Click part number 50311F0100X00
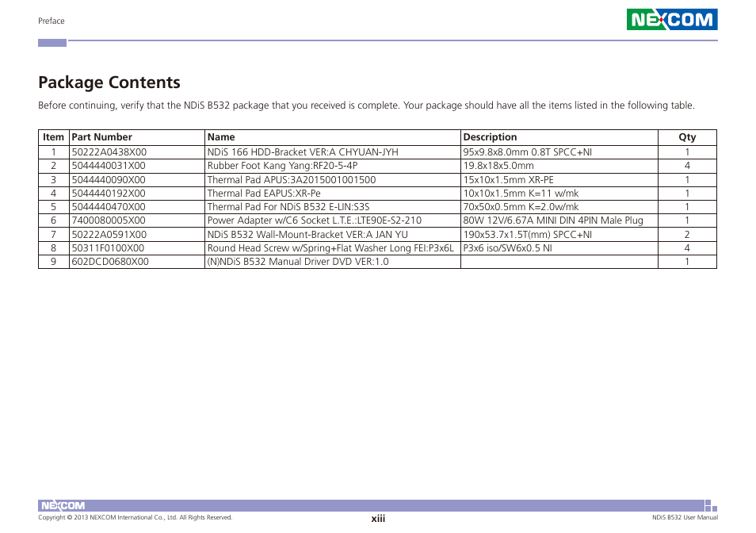This screenshot has height=533, width=756. coord(108,248)
